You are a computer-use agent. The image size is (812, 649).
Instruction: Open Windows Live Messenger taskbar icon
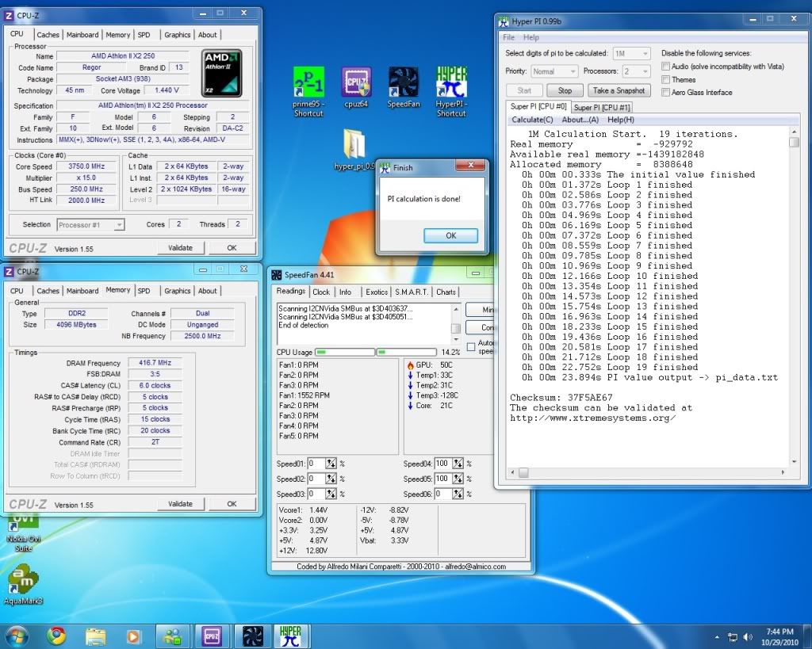172,636
